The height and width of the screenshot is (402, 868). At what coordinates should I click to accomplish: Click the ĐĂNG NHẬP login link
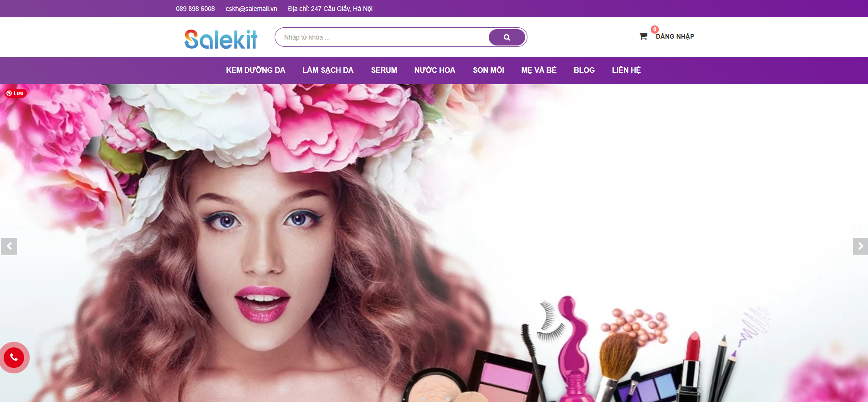pyautogui.click(x=675, y=37)
